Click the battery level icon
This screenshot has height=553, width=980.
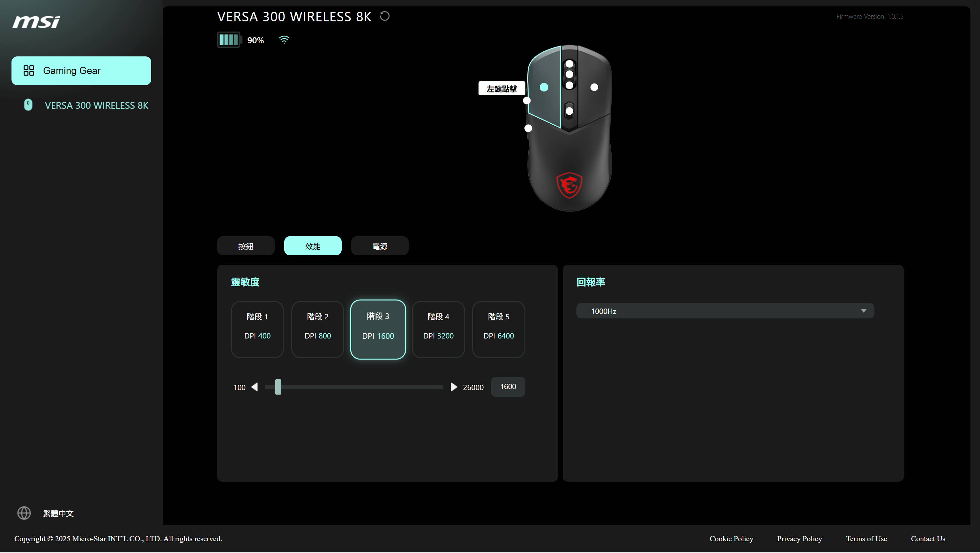point(229,40)
